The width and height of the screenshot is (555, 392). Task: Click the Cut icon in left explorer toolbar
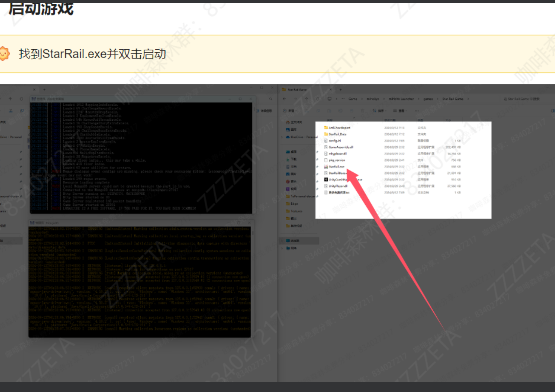(11, 111)
